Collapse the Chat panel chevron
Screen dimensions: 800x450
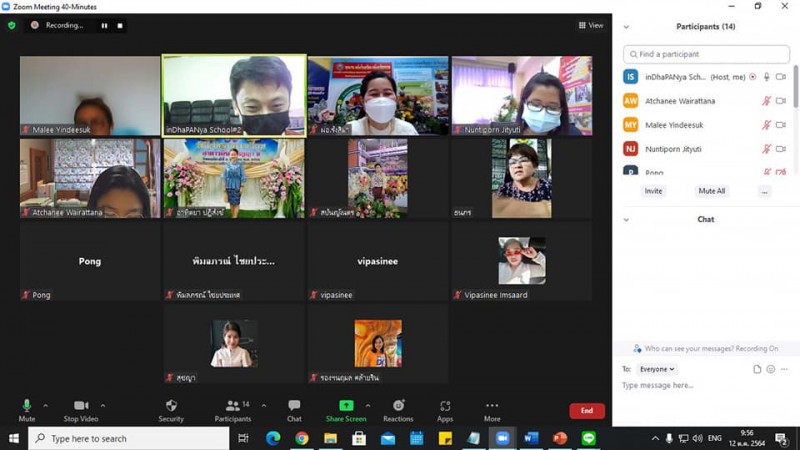[x=627, y=220]
